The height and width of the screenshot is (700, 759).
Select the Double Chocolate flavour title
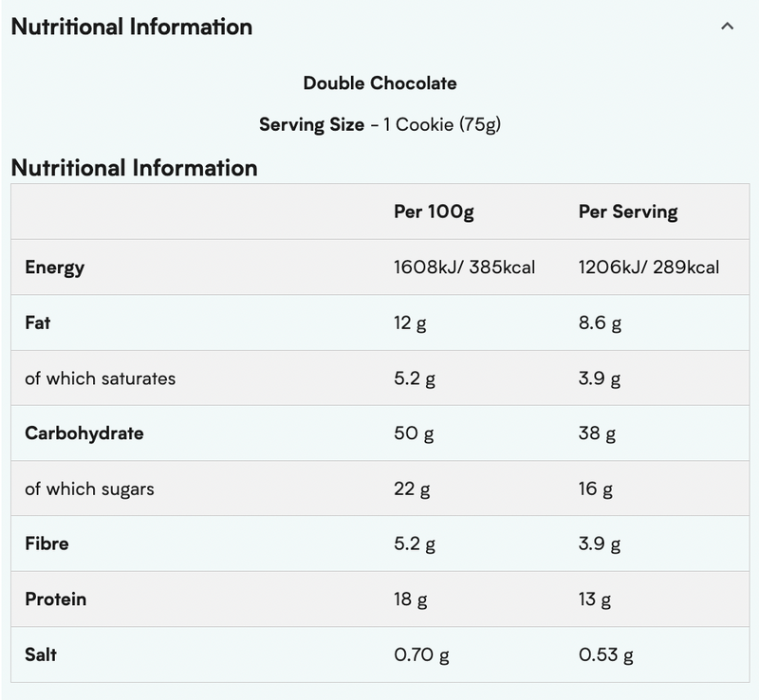tap(379, 83)
